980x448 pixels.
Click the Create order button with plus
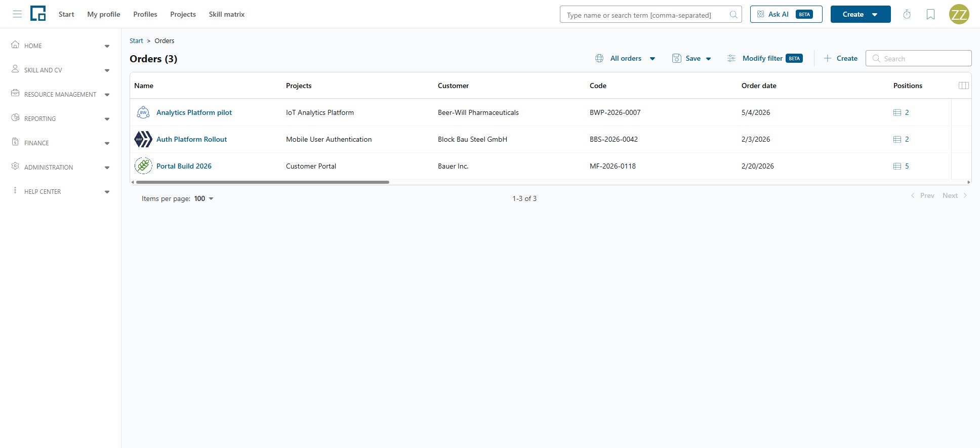click(x=840, y=58)
